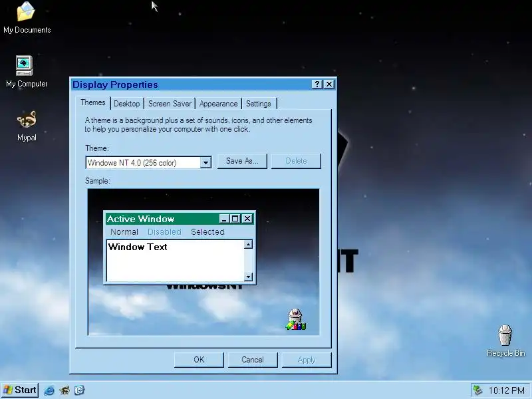Click the Selected menu item in the sample window
Screen dimensions: 532x399
(207, 231)
